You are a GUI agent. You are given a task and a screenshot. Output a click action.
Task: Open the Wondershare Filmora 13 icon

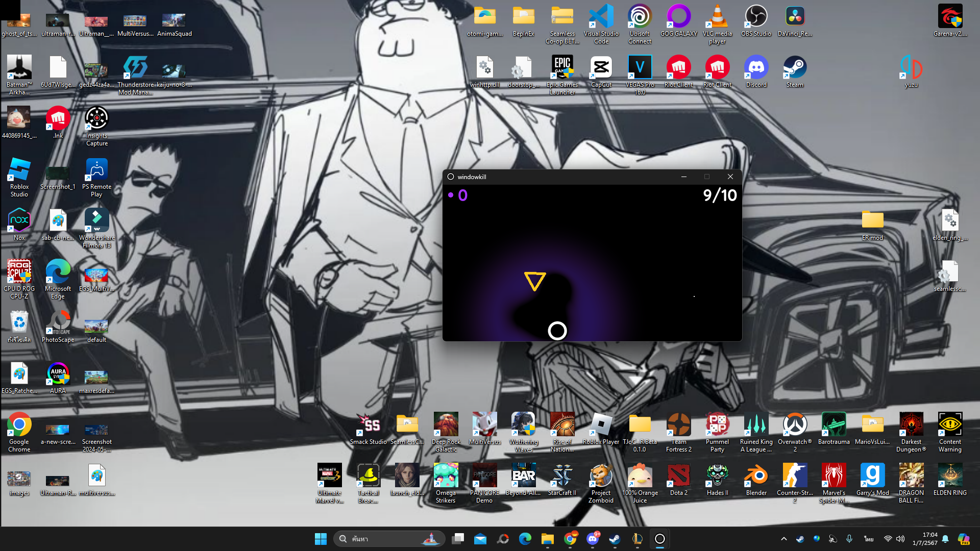pos(96,228)
